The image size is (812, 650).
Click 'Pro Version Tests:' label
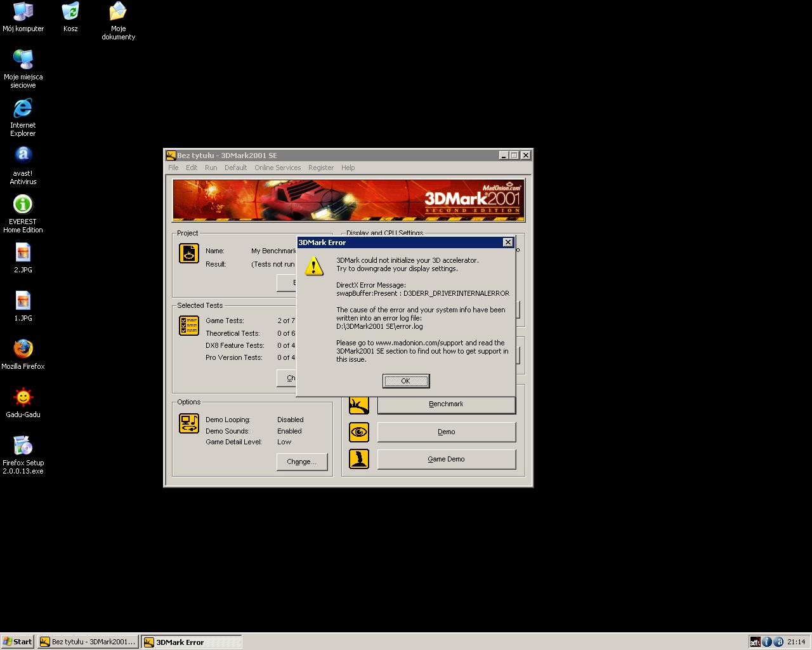(234, 357)
